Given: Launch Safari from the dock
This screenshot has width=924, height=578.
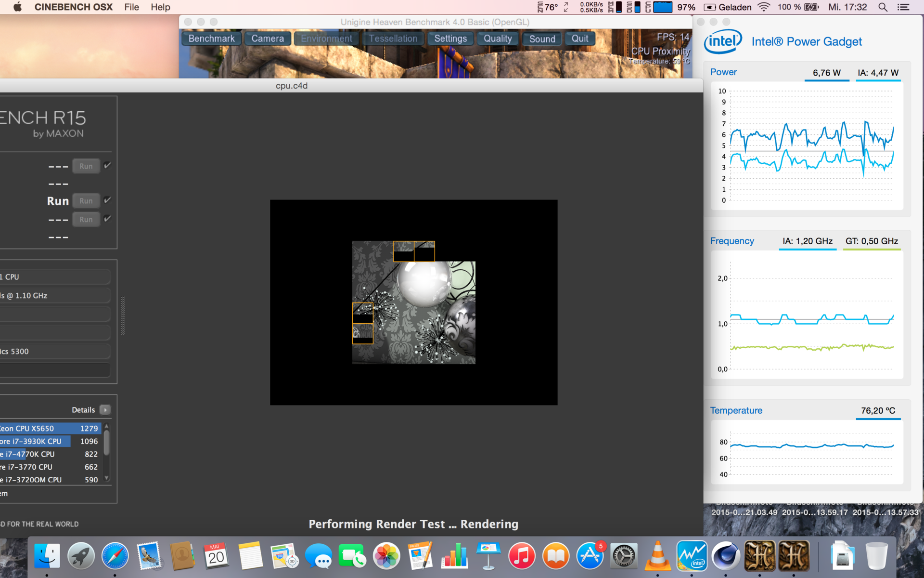Looking at the screenshot, I should click(115, 556).
